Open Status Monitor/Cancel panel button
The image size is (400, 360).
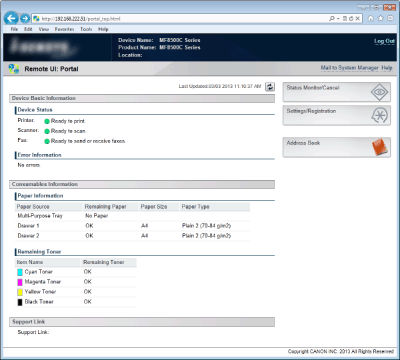pyautogui.click(x=336, y=92)
